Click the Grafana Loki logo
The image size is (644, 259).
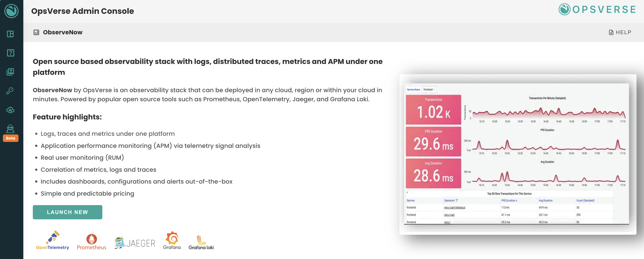click(x=201, y=242)
